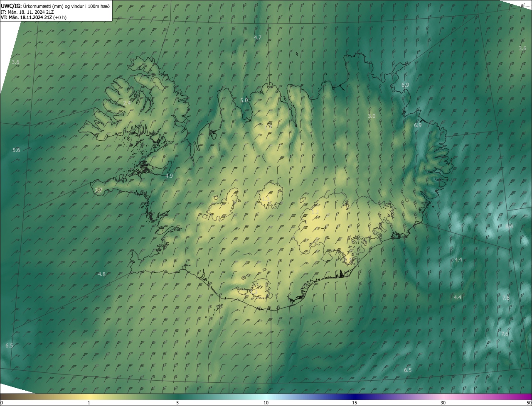
Task: Click the 2.4 value label on the map
Action: tap(127, 103)
